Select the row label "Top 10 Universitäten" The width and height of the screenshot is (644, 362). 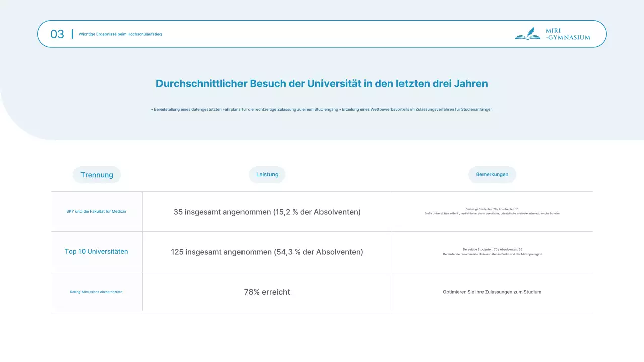(x=96, y=251)
